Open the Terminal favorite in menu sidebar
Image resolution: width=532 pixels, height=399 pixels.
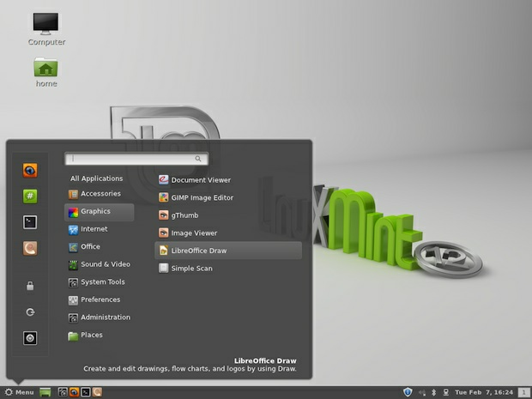30,222
